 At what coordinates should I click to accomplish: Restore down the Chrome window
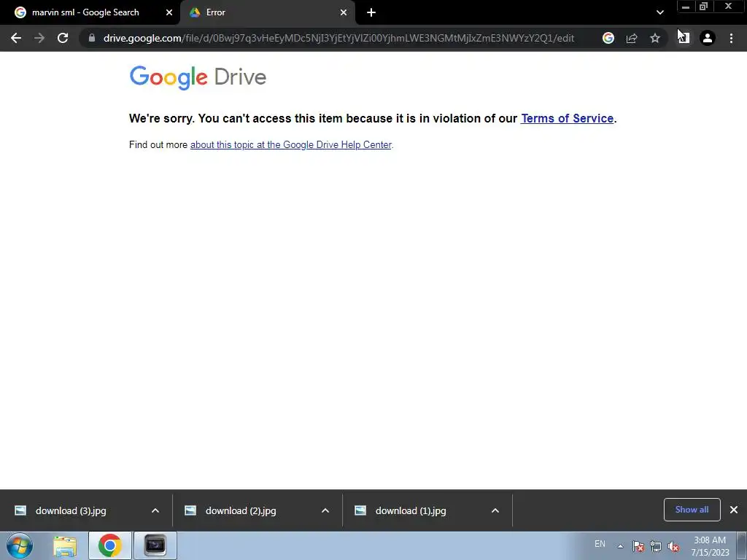coord(704,7)
